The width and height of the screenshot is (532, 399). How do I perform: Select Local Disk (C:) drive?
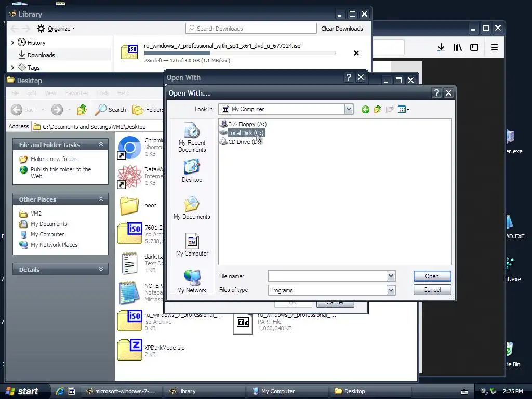click(242, 133)
